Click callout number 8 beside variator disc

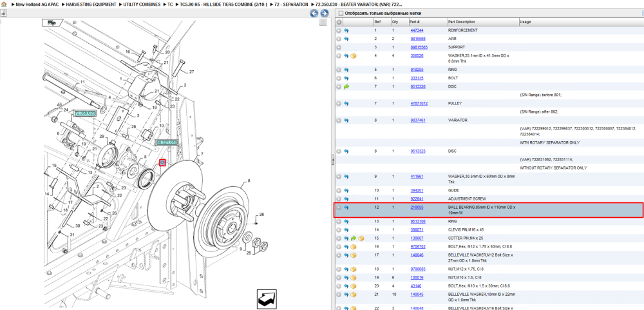[x=248, y=181]
